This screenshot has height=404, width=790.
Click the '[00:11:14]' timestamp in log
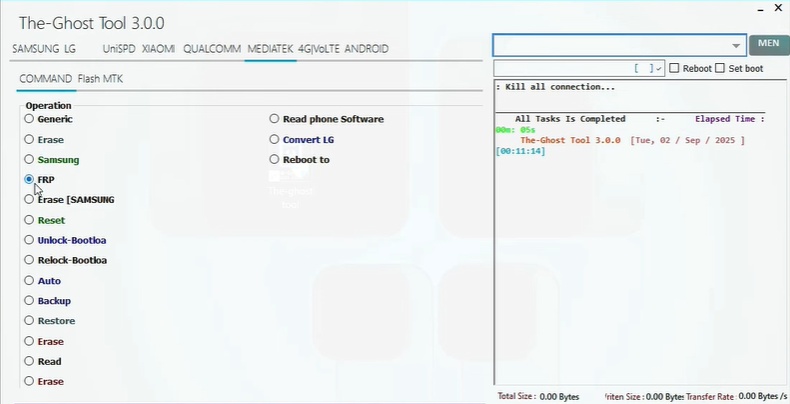point(520,151)
